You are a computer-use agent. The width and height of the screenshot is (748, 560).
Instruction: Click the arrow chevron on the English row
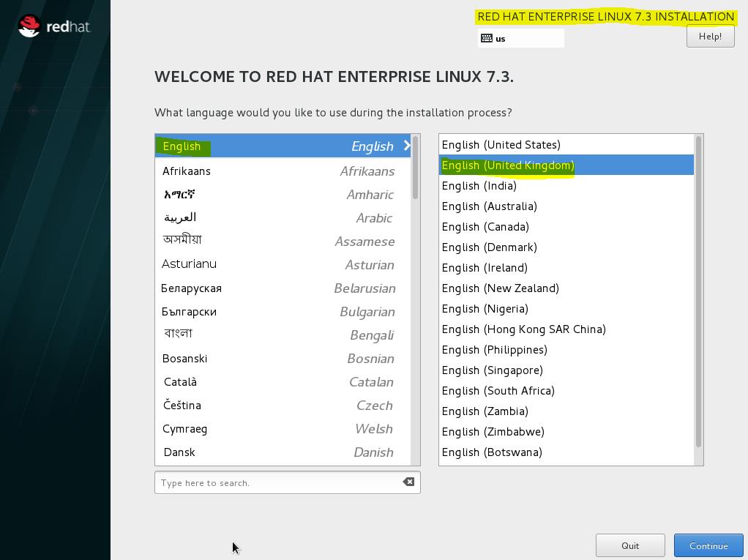click(407, 146)
